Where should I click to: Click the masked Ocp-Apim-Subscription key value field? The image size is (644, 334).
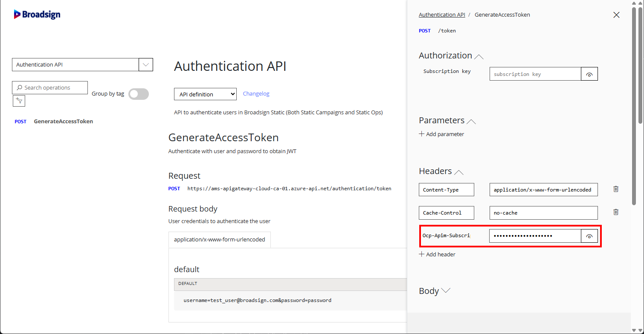point(535,236)
